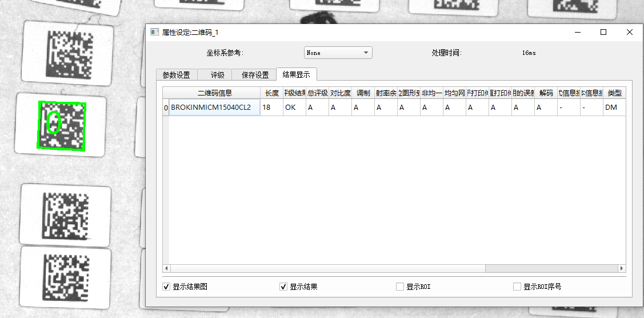644x318 pixels.
Task: Open the 坐标系参考 dropdown set to None
Action: pyautogui.click(x=338, y=53)
